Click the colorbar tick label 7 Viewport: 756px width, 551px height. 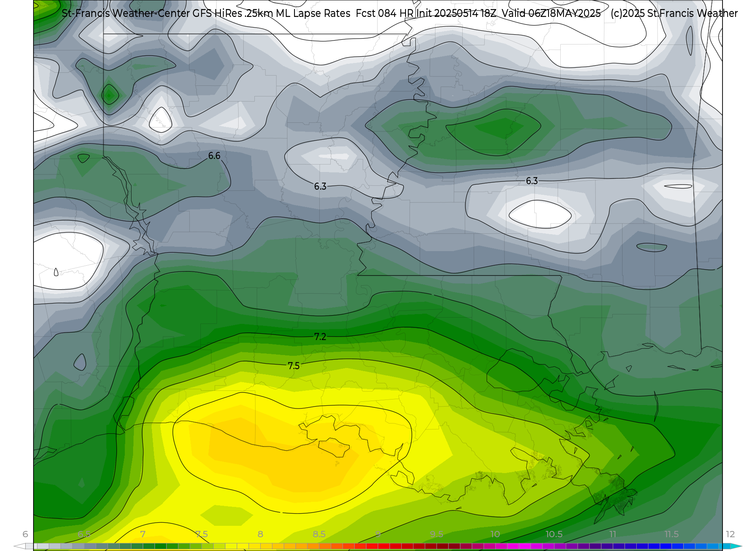pos(143,534)
